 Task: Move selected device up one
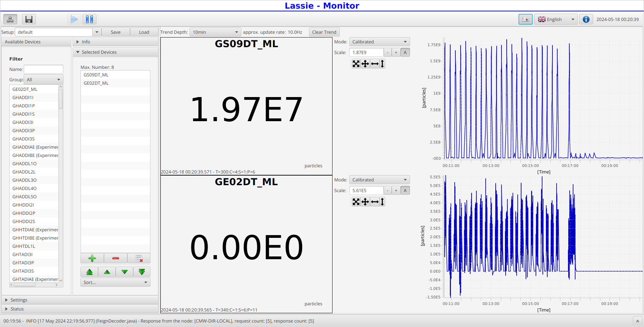pos(107,272)
